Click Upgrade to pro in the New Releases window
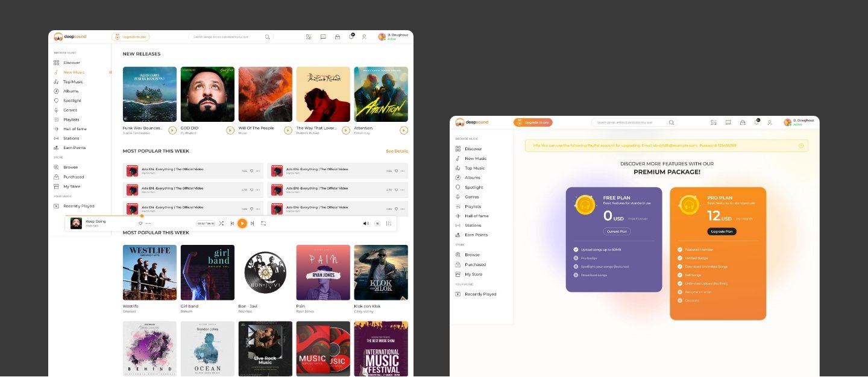 click(131, 37)
